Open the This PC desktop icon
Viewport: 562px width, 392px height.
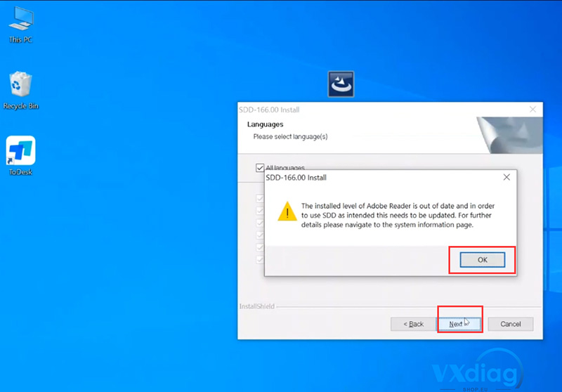click(x=21, y=25)
